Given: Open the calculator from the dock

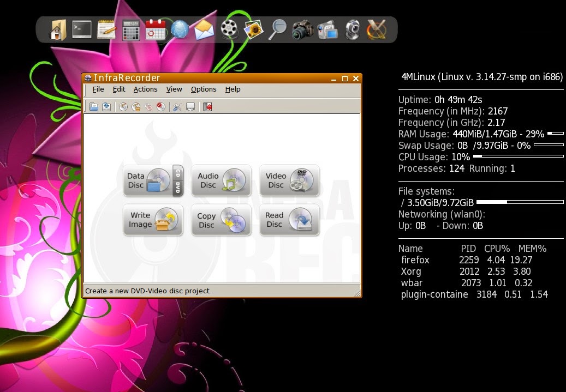Looking at the screenshot, I should (130, 29).
